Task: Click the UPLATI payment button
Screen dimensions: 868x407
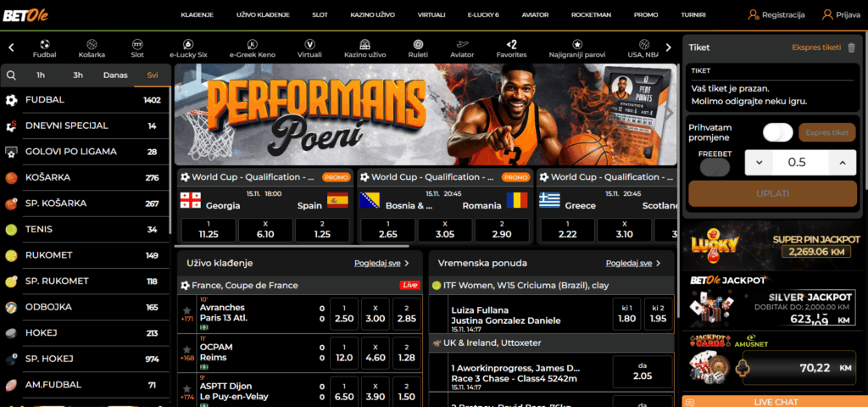Action: [x=772, y=194]
